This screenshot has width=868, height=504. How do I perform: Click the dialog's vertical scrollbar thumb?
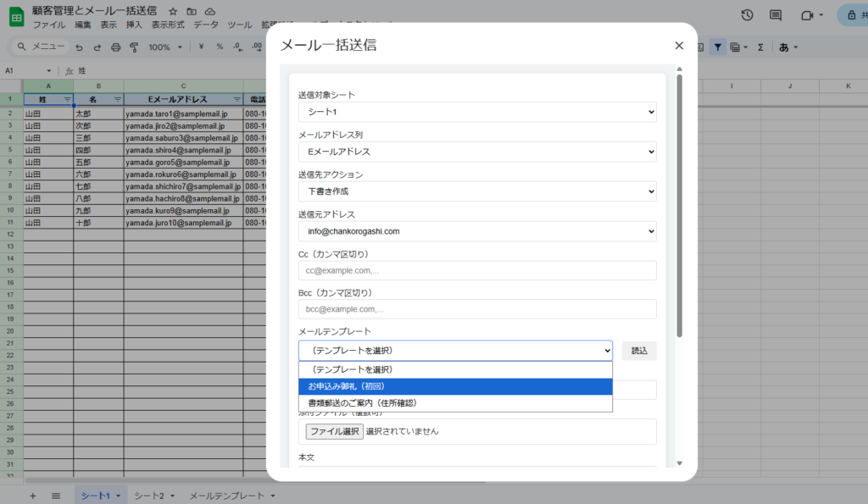coord(679,203)
